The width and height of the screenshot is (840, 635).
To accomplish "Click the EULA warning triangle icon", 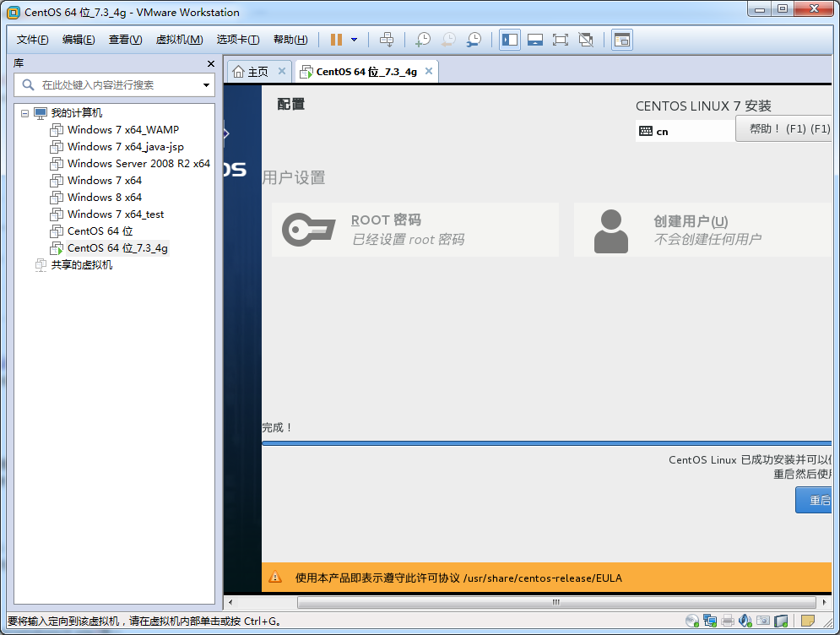I will [x=275, y=577].
